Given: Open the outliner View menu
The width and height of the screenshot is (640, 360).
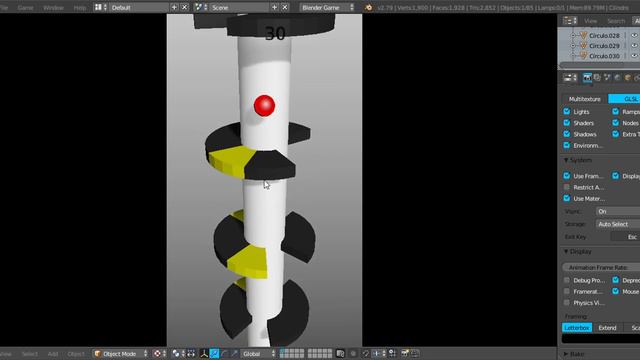Looking at the screenshot, I should click(x=590, y=21).
